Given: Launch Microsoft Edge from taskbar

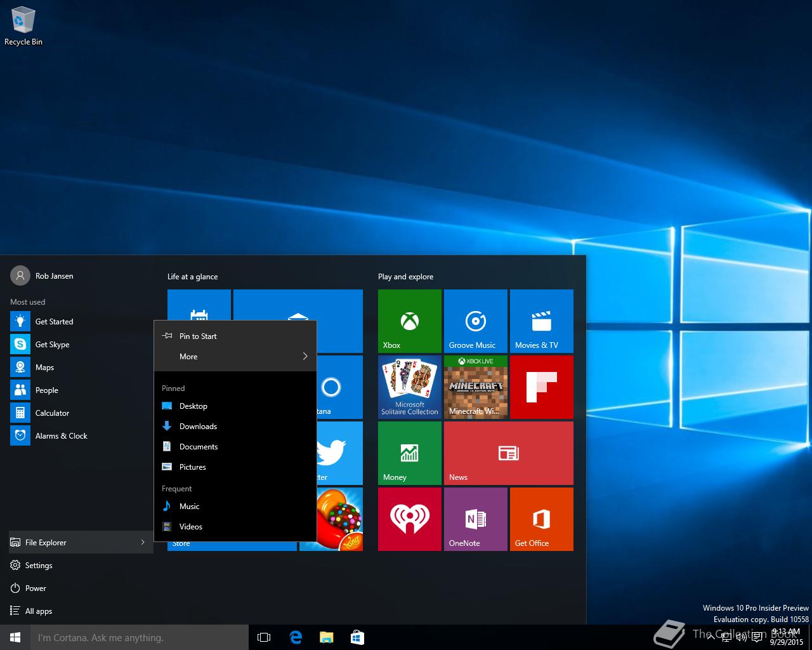Looking at the screenshot, I should point(296,637).
